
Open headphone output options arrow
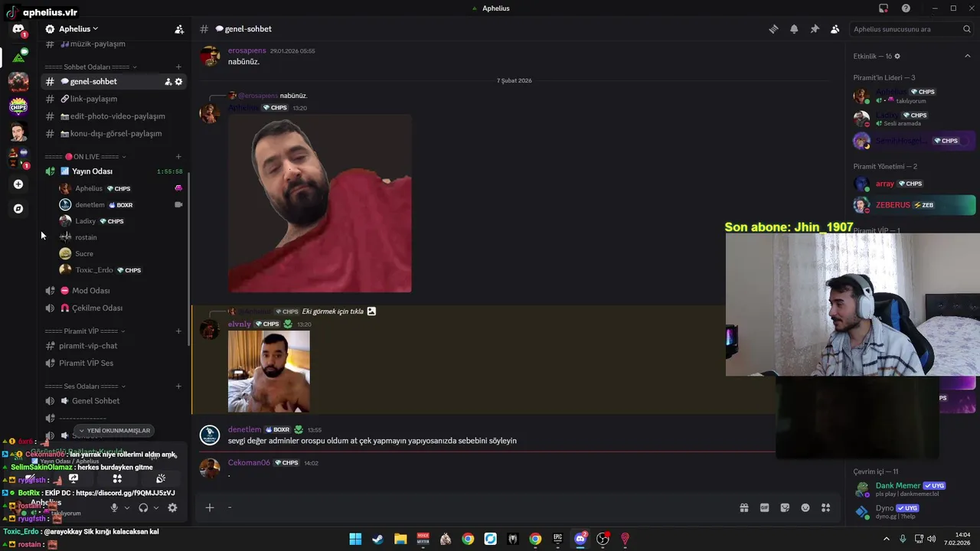[156, 507]
